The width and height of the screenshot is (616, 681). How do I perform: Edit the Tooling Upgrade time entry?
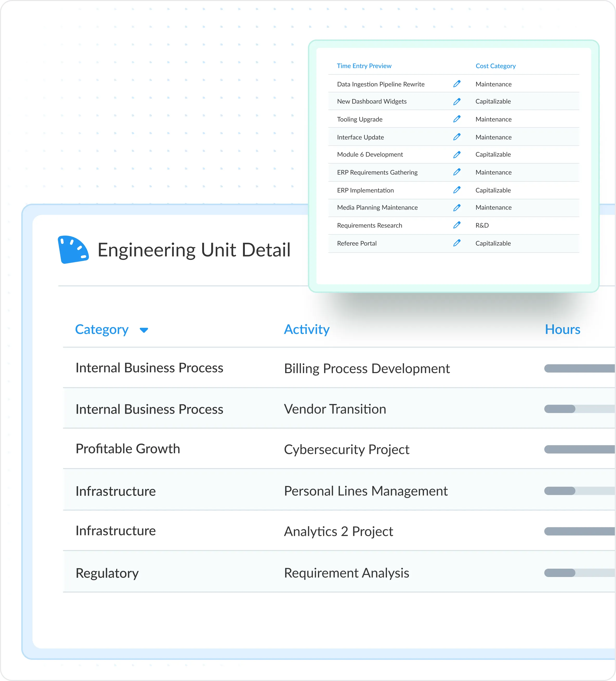coord(457,119)
